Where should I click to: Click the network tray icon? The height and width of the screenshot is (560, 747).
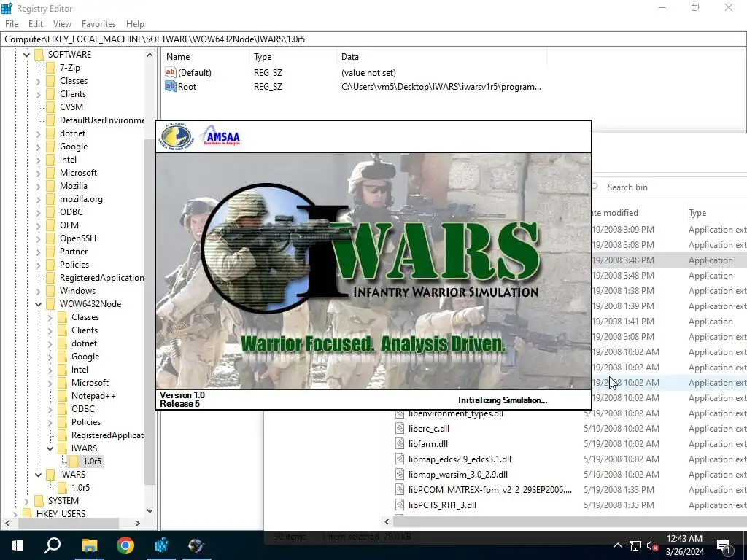[635, 545]
